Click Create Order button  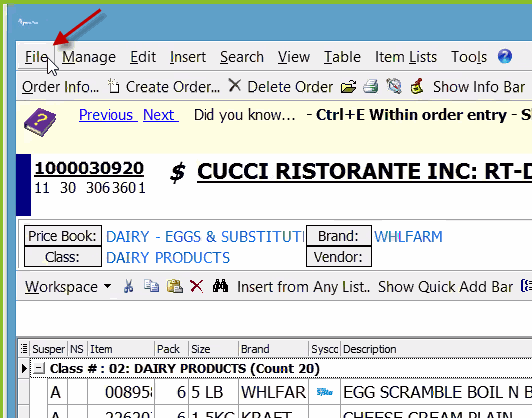pyautogui.click(x=164, y=87)
